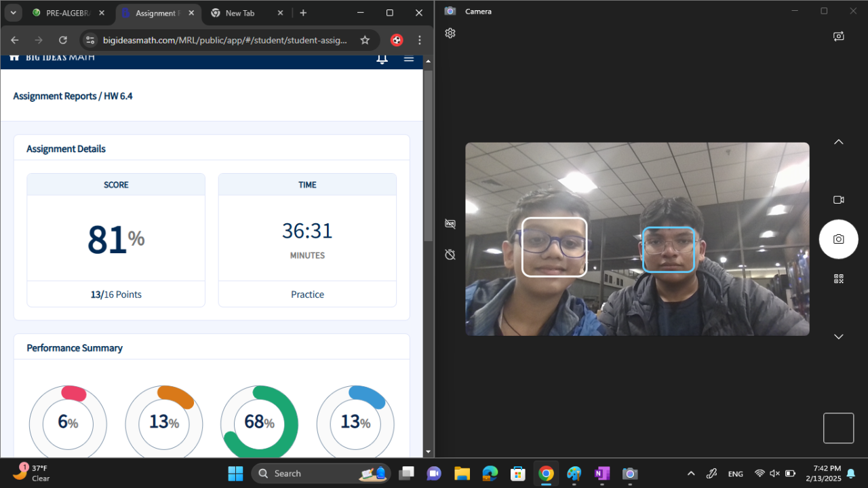Click the page vertical scrollbar
The width and height of the screenshot is (868, 488).
point(428,155)
